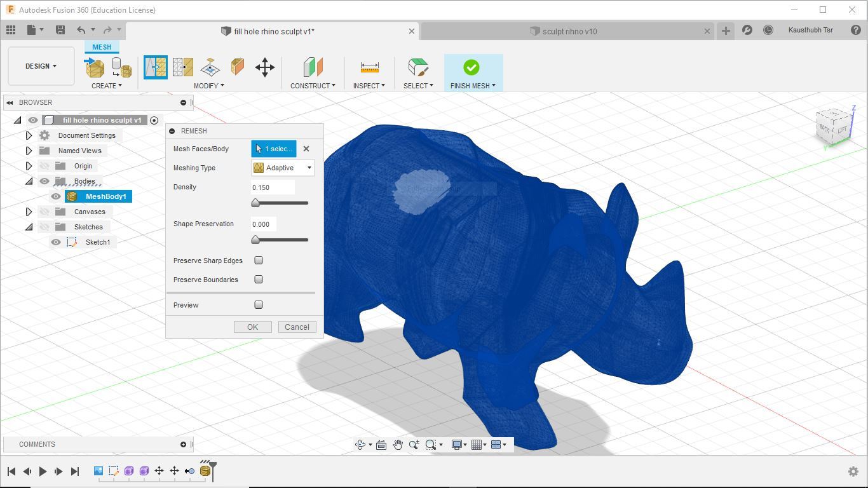Open the CREATE menu
The image size is (868, 488).
pyautogui.click(x=106, y=86)
